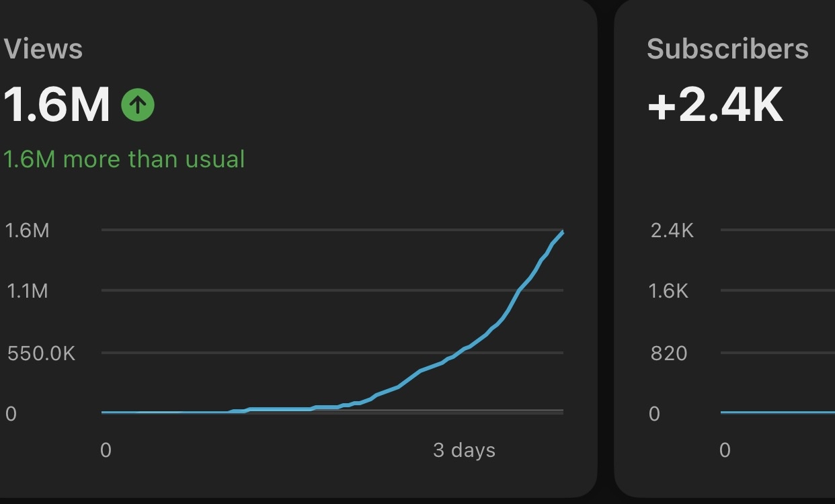Click the 550.0K y-axis label
Image resolution: width=835 pixels, height=504 pixels.
(42, 353)
